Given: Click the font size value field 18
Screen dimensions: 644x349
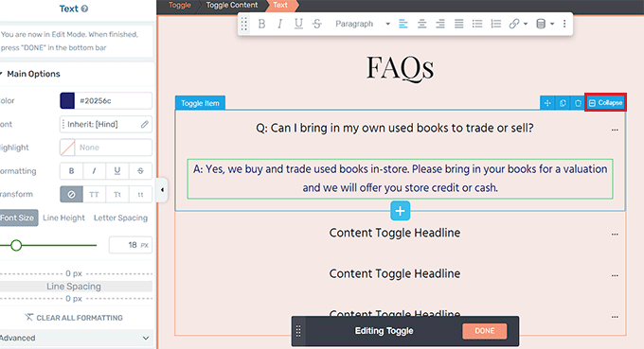Looking at the screenshot, I should [x=130, y=245].
